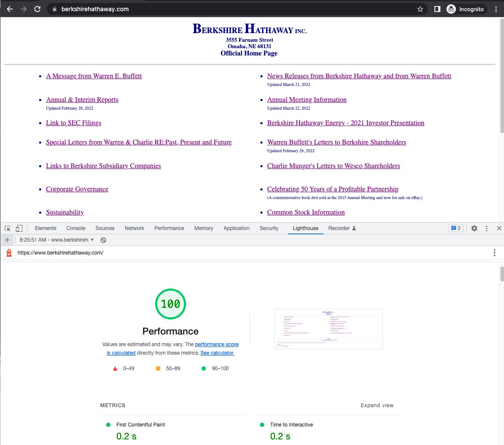Open the Security tab
This screenshot has width=504, height=445.
pos(269,228)
